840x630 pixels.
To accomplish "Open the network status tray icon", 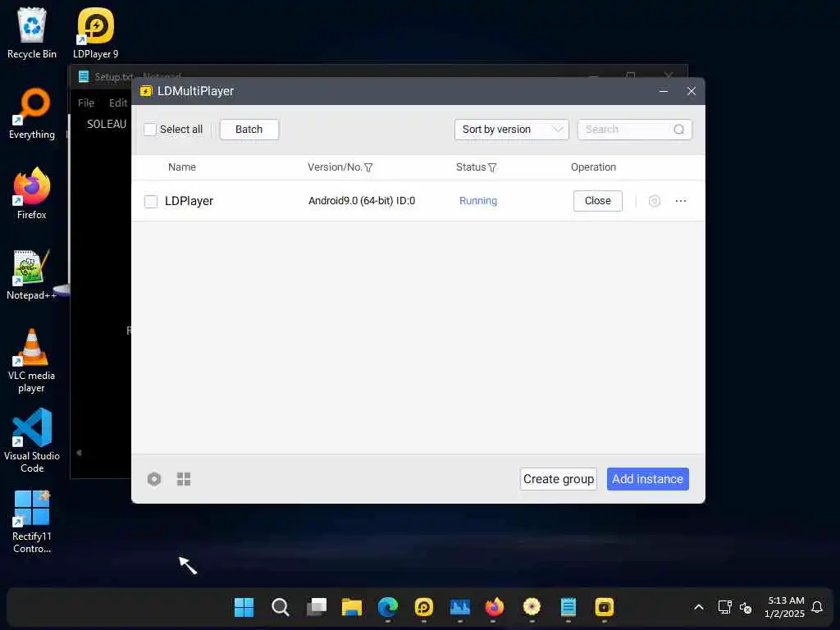I will tap(724, 607).
